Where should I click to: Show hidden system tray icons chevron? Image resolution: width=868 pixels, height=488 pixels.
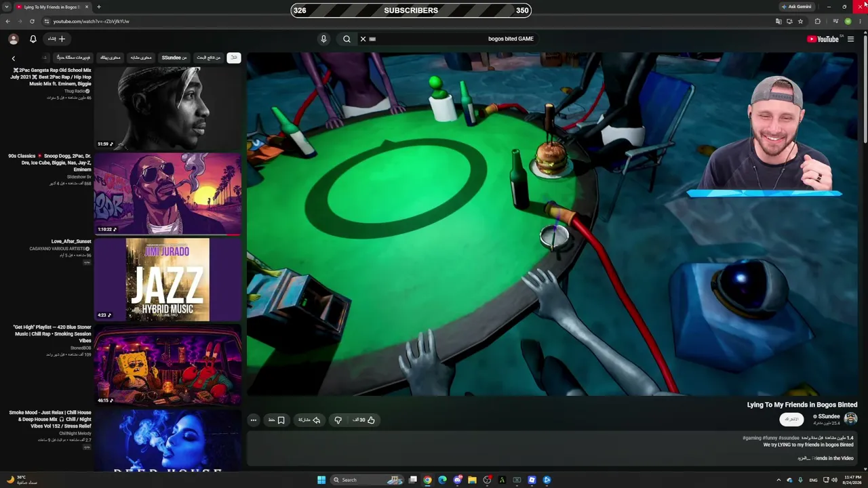(778, 480)
